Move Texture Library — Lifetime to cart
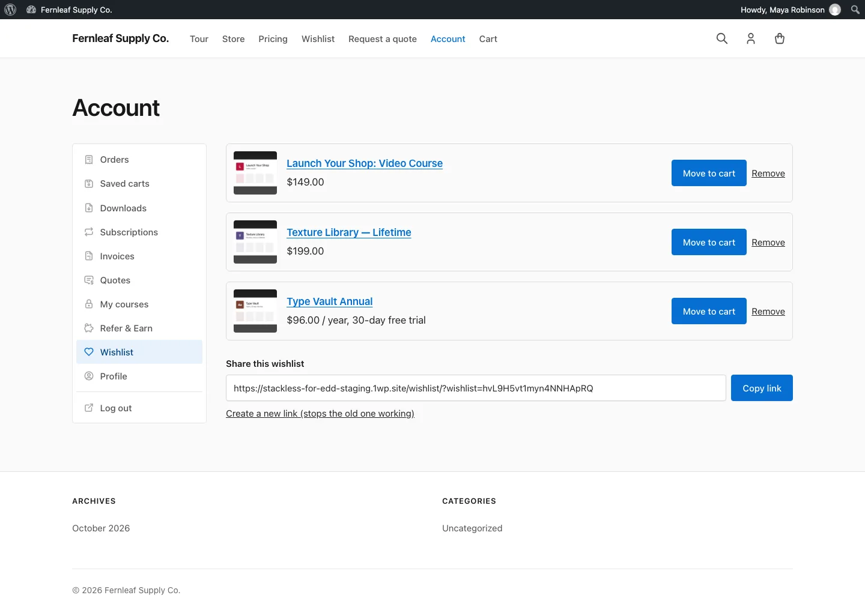This screenshot has height=616, width=865. tap(709, 242)
